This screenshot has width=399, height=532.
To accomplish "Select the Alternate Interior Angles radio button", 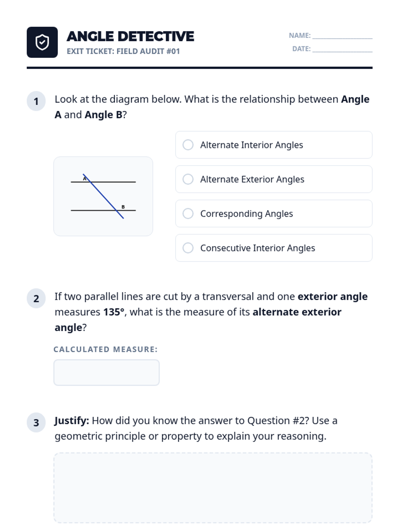I will coord(188,145).
